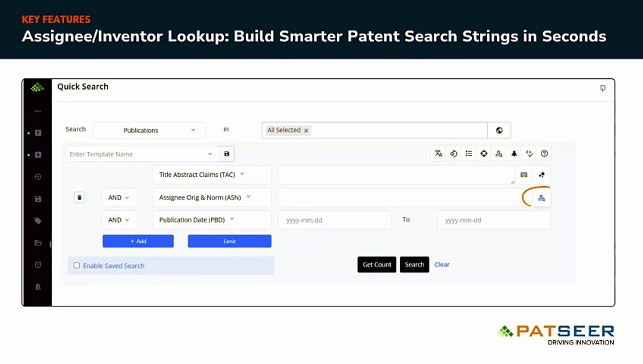Open the Assignee Orig & Norm (ASN) field dropdown
This screenshot has width=643, height=364.
212,198
